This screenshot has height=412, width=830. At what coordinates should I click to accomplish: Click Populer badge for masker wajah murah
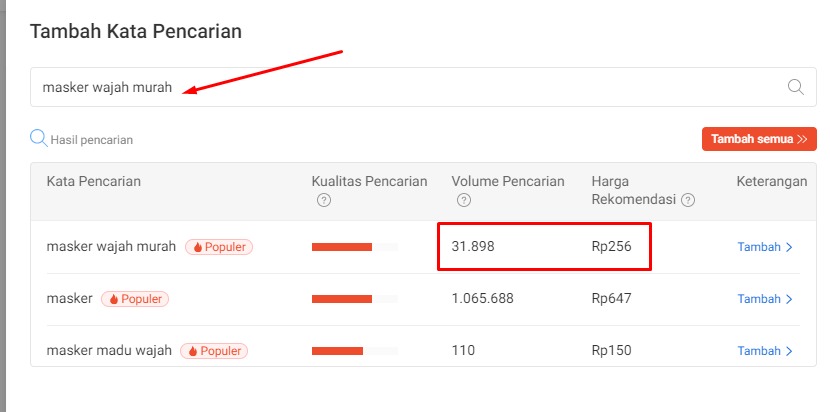pyautogui.click(x=219, y=246)
